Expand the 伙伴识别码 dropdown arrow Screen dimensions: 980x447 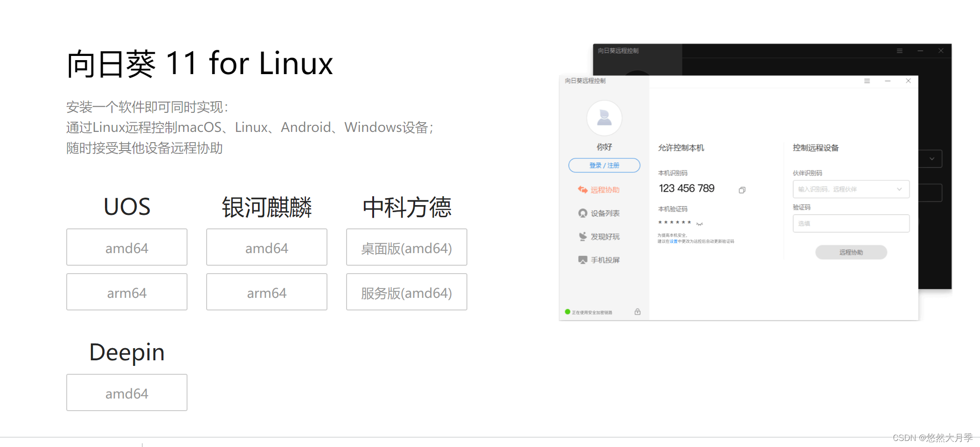click(899, 189)
